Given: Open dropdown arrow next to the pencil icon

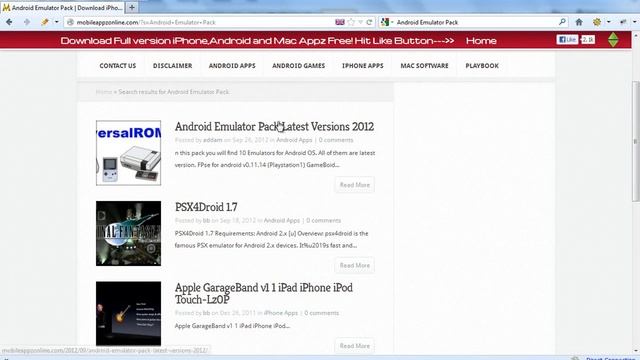Looking at the screenshot, I should pos(56,22).
